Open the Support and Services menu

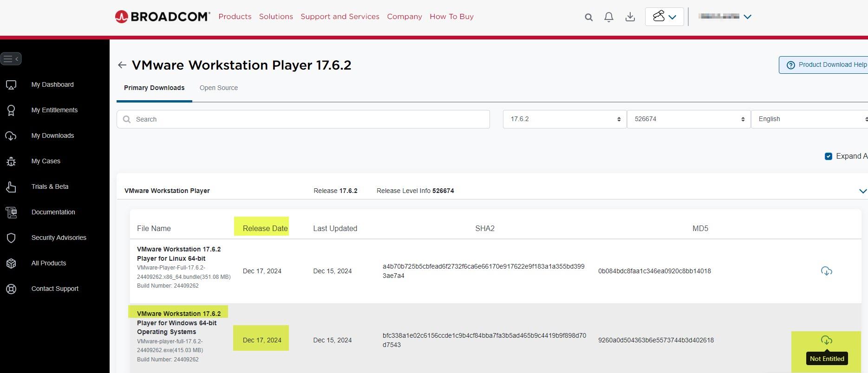[x=339, y=17]
